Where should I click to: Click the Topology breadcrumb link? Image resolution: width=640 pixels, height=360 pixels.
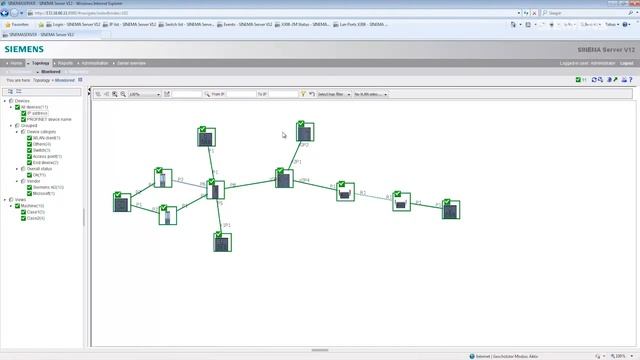pyautogui.click(x=41, y=80)
